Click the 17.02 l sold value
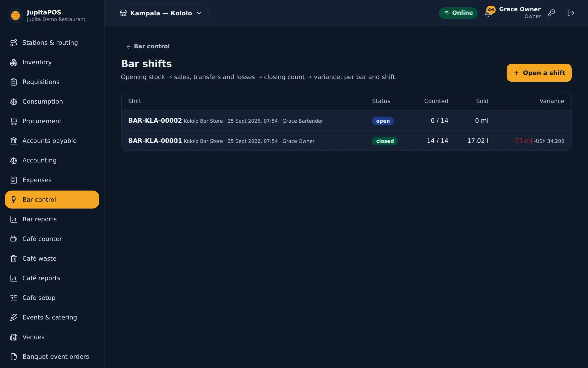 pyautogui.click(x=478, y=141)
